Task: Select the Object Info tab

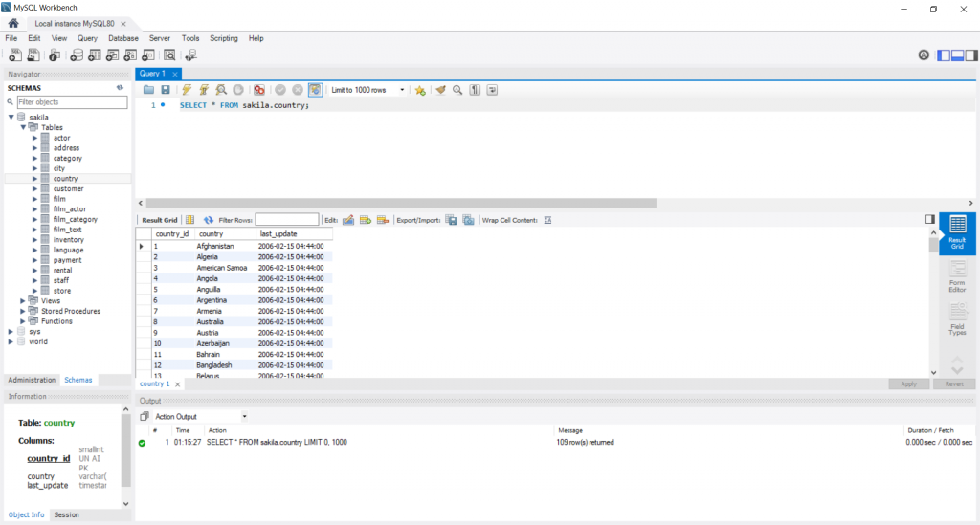Action: pyautogui.click(x=26, y=515)
